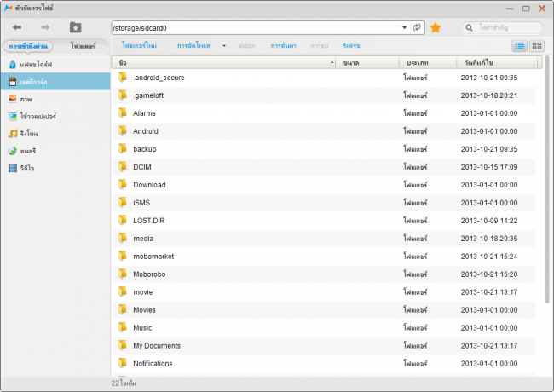The image size is (554, 392).
Task: Click the vertical scrollbar of file list
Action: 547,180
